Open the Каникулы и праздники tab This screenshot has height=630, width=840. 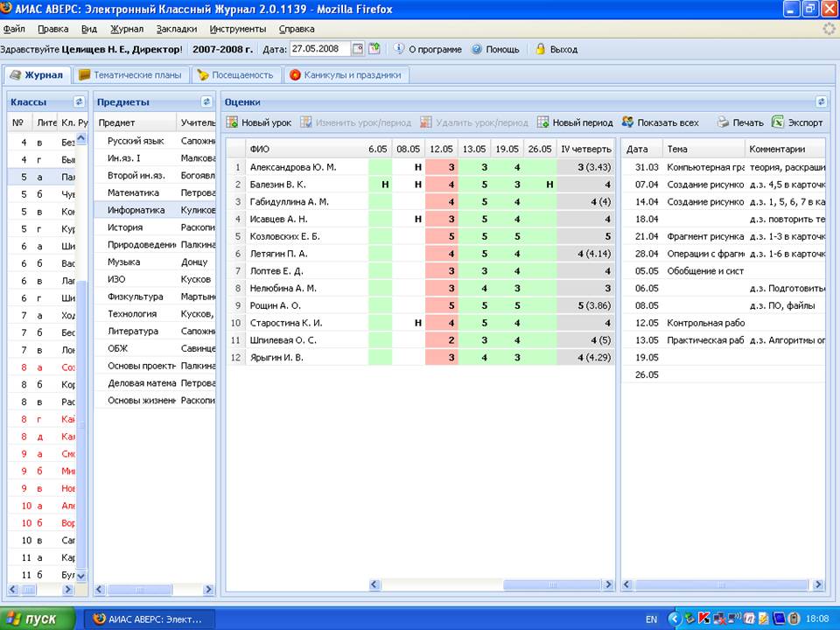point(346,75)
